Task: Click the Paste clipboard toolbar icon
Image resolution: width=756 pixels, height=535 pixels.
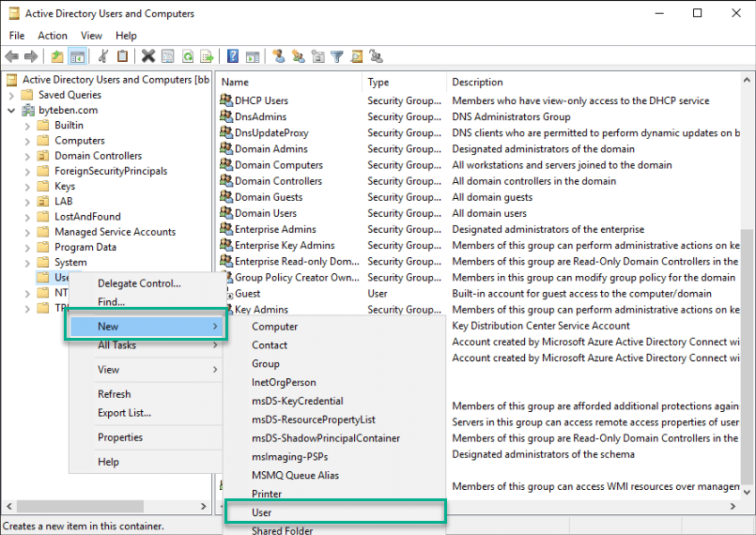Action: coord(122,56)
